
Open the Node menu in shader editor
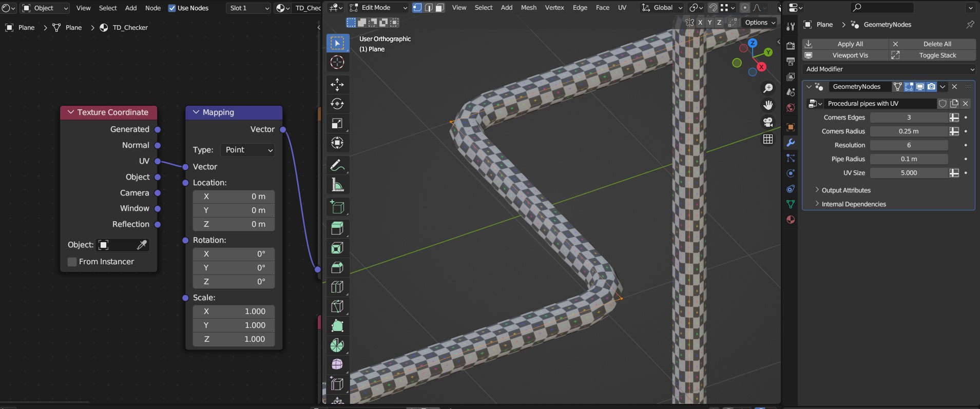[x=152, y=8]
